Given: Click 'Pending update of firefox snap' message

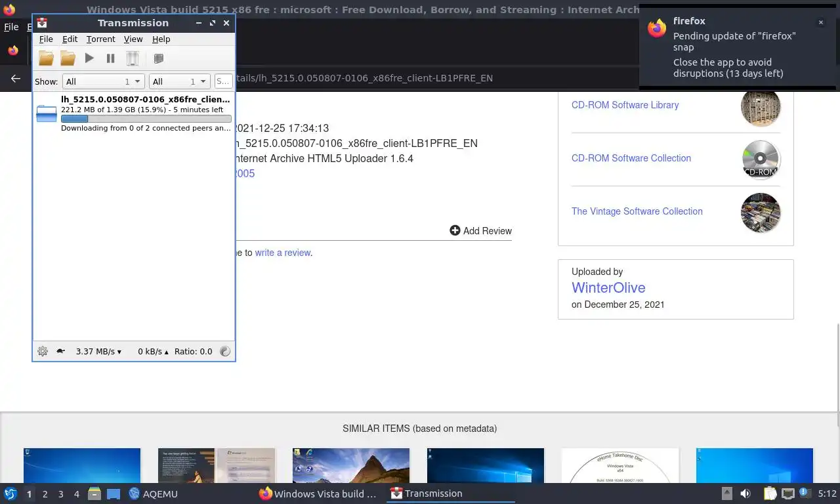Looking at the screenshot, I should (734, 41).
